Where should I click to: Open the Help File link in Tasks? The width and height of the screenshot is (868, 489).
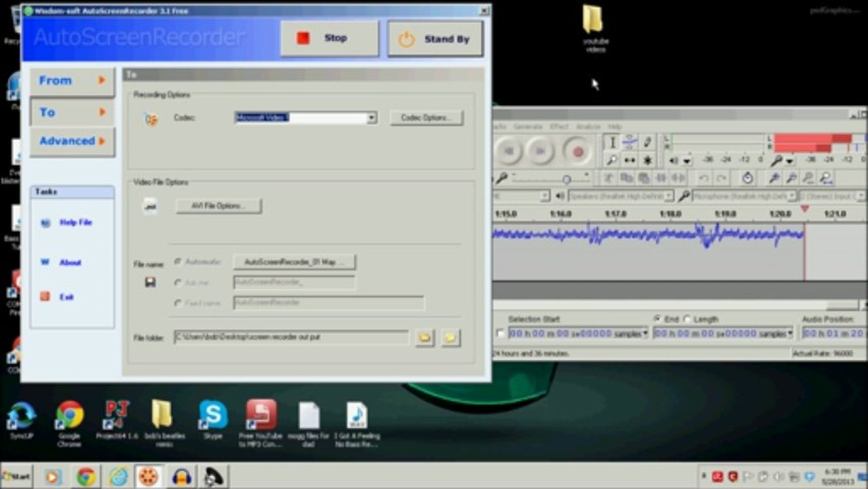(75, 223)
